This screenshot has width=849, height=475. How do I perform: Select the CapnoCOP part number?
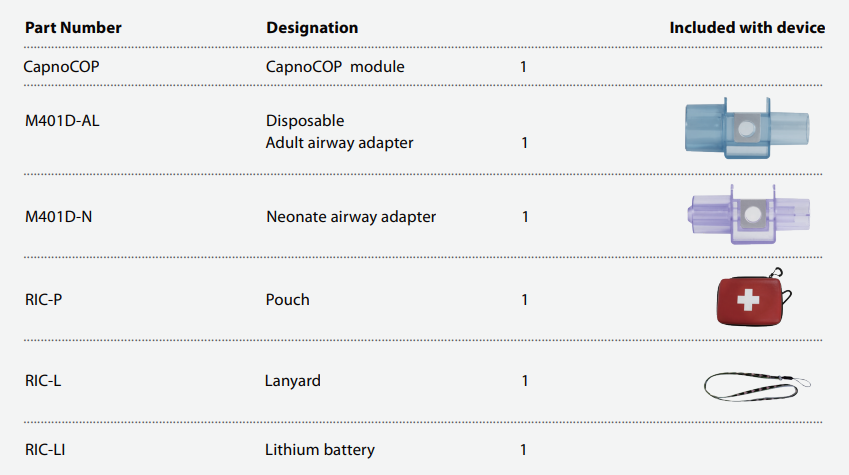(63, 67)
